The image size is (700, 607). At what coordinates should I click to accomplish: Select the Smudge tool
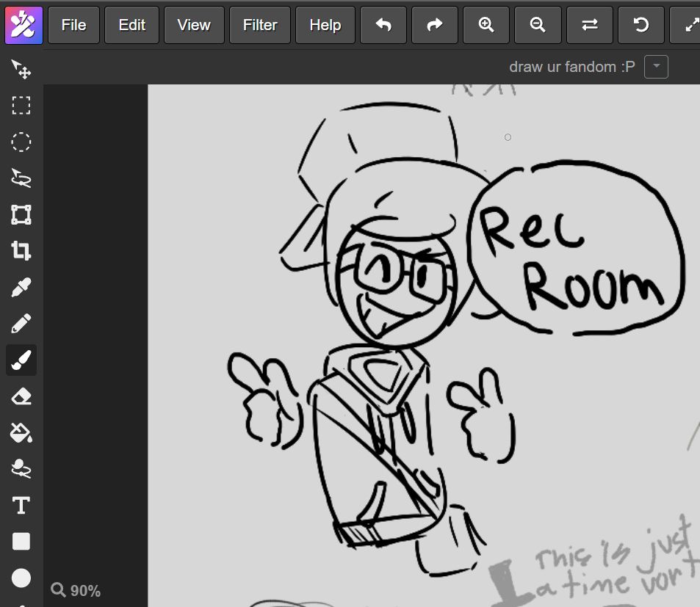[21, 469]
